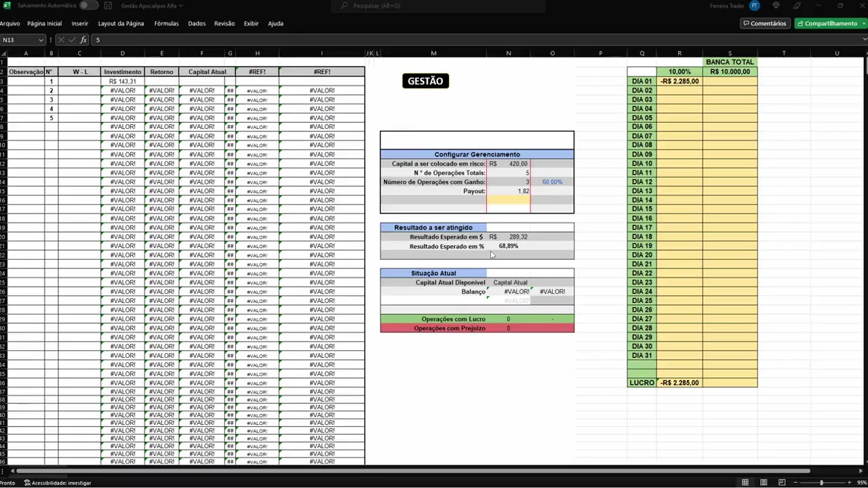Viewport: 868px width, 488px height.
Task: Select column M header
Action: (x=433, y=53)
